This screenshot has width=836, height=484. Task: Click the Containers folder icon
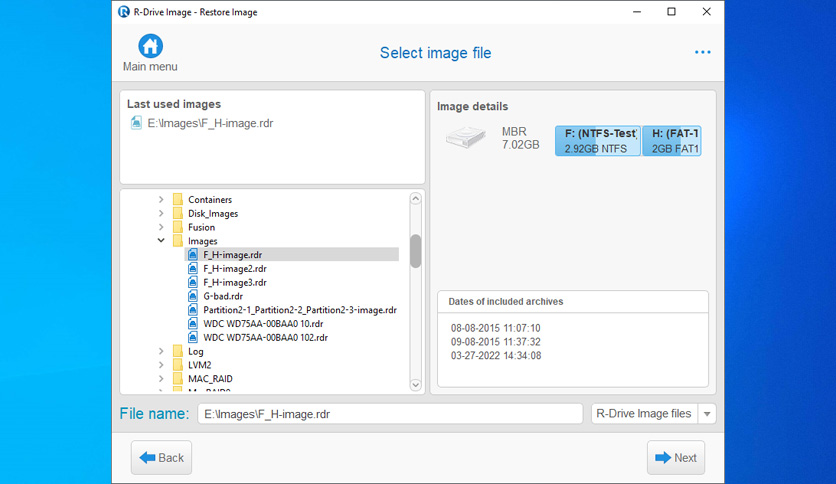click(x=178, y=199)
